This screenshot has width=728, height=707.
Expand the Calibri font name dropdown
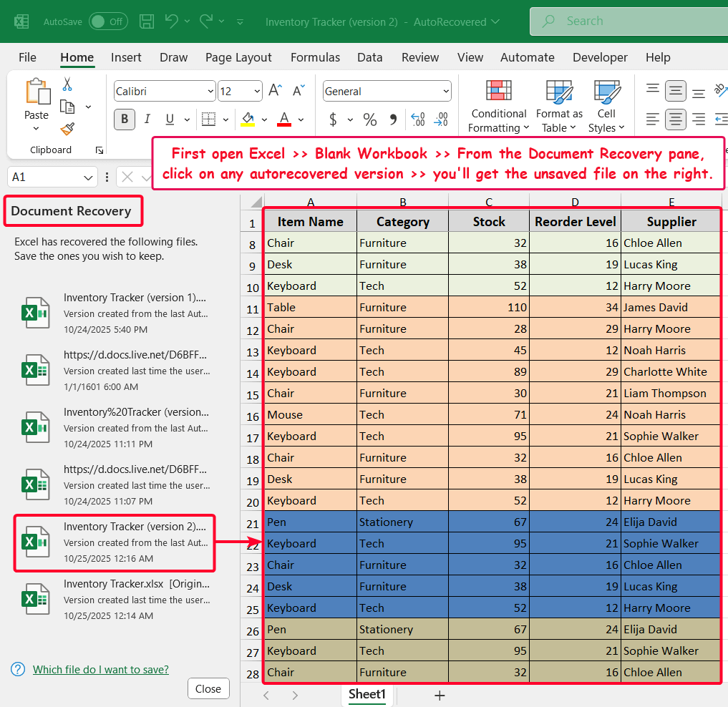click(x=210, y=92)
